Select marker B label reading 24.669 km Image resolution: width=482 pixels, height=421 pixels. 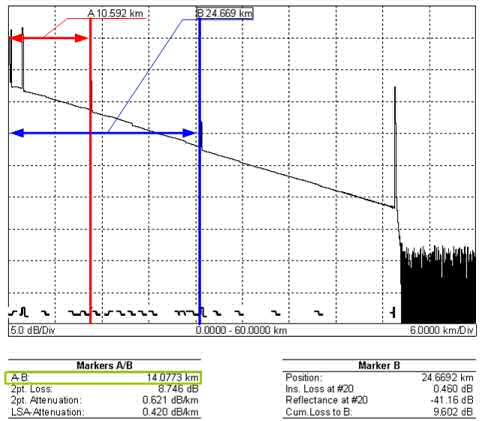[224, 13]
